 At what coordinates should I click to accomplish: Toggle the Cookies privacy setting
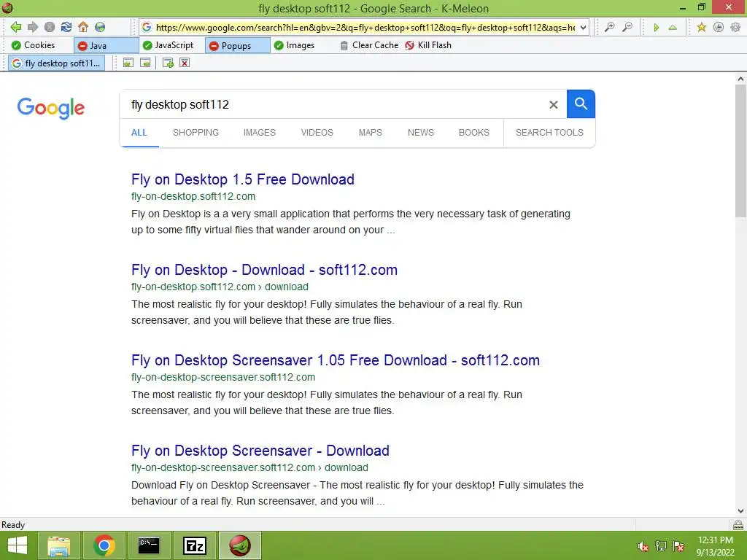click(34, 45)
